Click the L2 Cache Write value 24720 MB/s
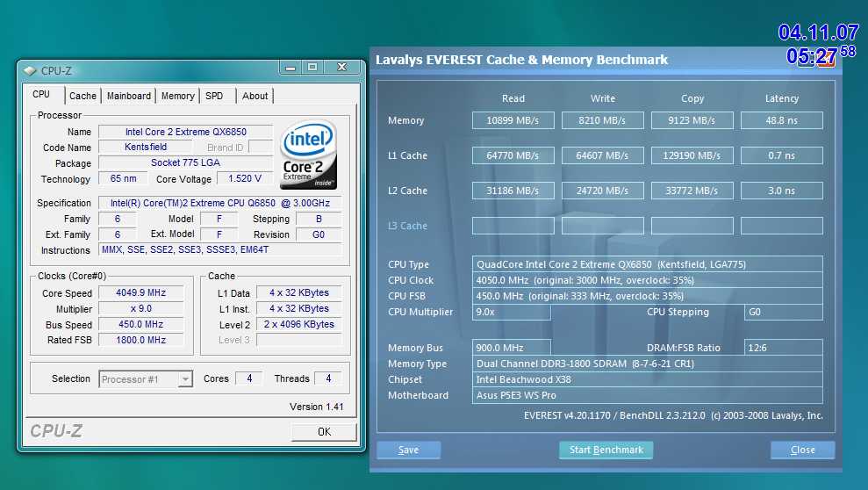The image size is (868, 490). [x=602, y=191]
